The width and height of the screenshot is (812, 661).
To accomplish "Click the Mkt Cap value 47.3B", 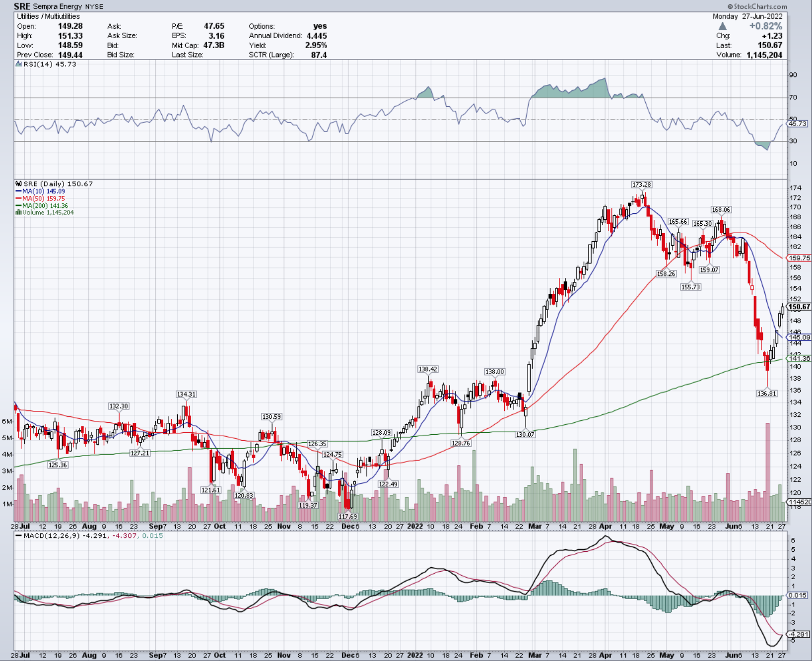I will click(214, 45).
